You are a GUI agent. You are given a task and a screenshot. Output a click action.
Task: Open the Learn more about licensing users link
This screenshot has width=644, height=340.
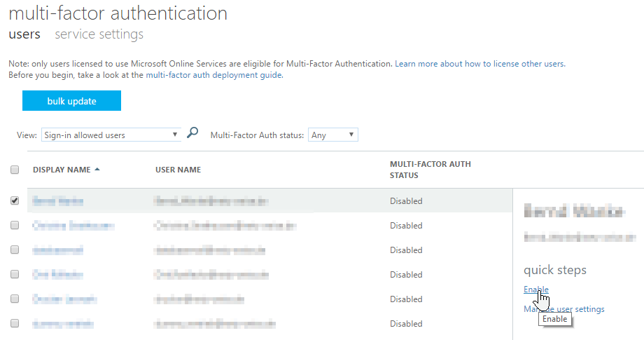coord(479,64)
